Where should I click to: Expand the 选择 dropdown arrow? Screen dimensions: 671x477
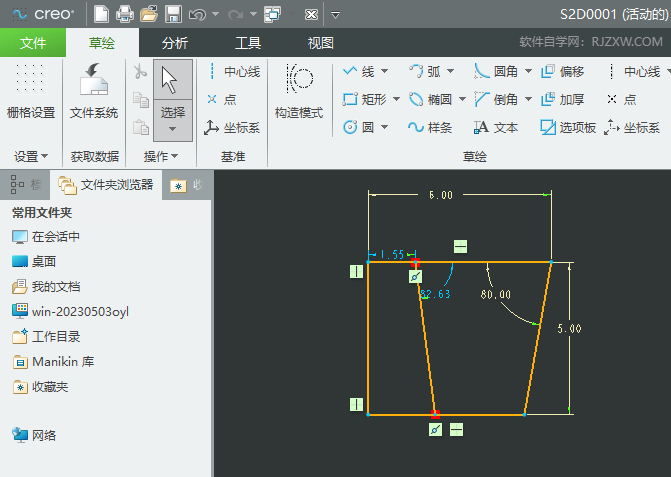pyautogui.click(x=172, y=129)
